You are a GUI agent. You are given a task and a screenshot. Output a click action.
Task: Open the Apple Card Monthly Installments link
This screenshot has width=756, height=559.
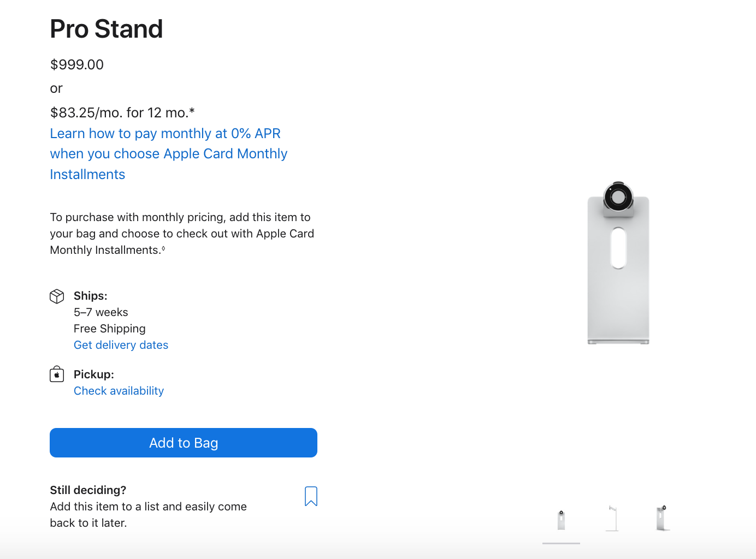(168, 154)
